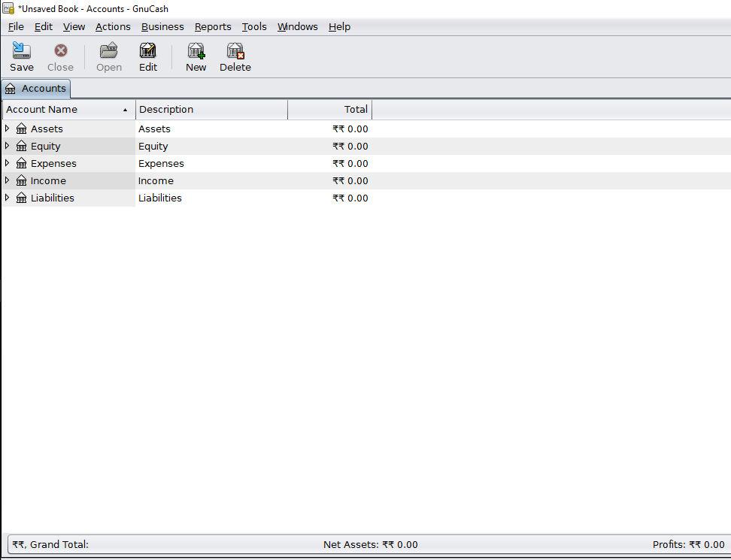Click the Expenses description cell
Image resolution: width=731 pixels, height=560 pixels.
[x=211, y=163]
